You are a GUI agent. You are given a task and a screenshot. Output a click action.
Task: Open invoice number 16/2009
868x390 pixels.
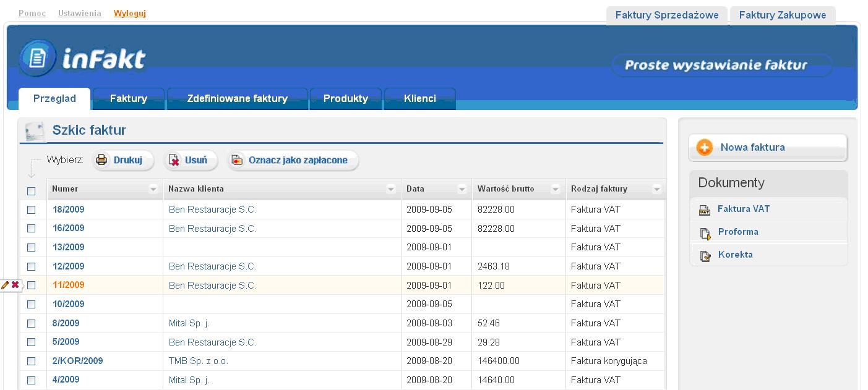(69, 228)
